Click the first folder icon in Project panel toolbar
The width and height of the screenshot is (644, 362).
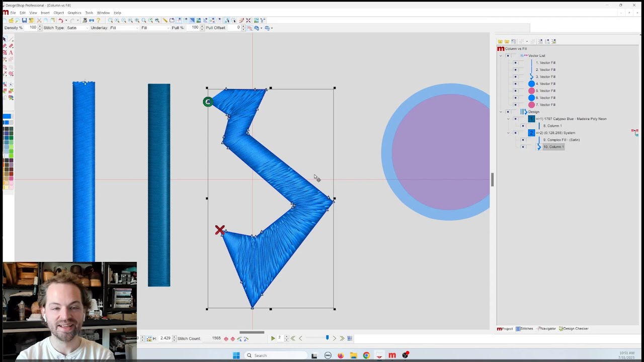click(x=500, y=41)
